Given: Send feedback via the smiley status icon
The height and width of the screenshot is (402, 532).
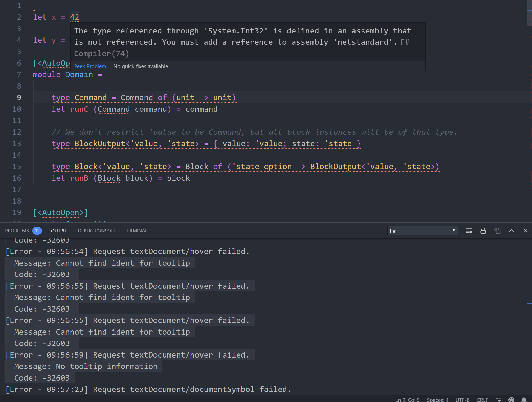Looking at the screenshot, I should 511,399.
